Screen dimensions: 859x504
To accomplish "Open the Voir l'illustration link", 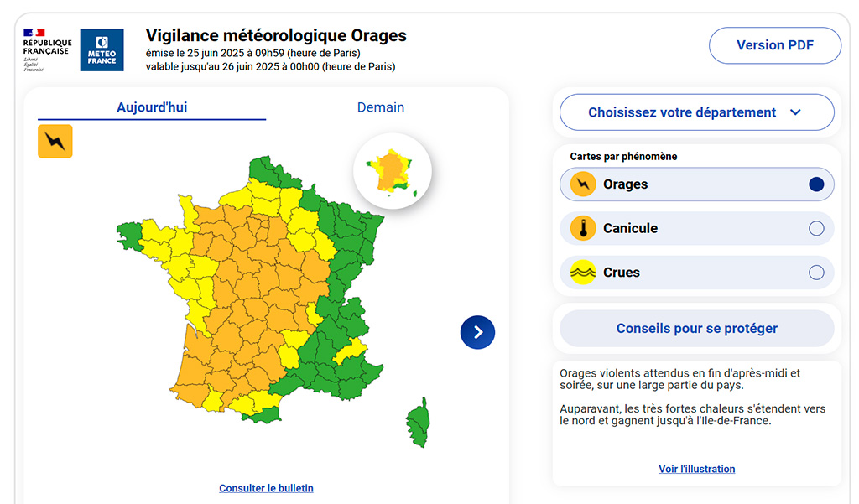I will (x=696, y=469).
